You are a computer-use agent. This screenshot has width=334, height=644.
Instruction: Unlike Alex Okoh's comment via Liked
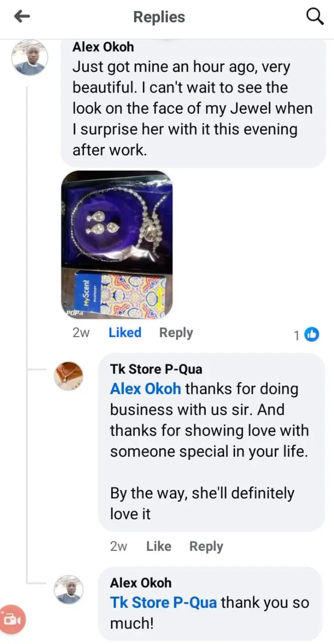pyautogui.click(x=124, y=333)
